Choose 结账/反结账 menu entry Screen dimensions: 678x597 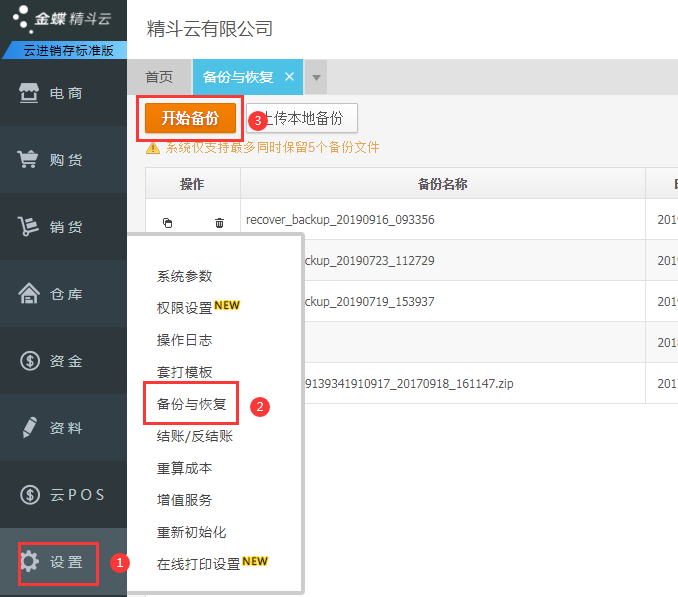pyautogui.click(x=194, y=436)
